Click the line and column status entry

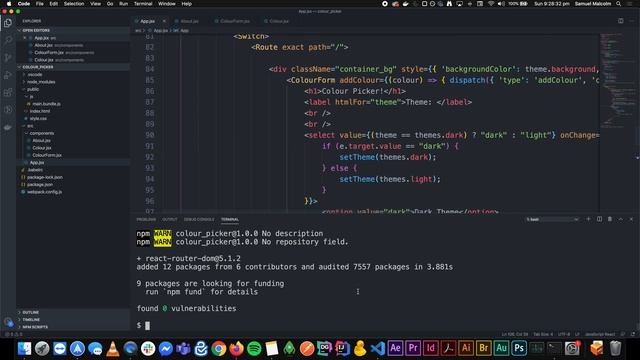coord(515,334)
